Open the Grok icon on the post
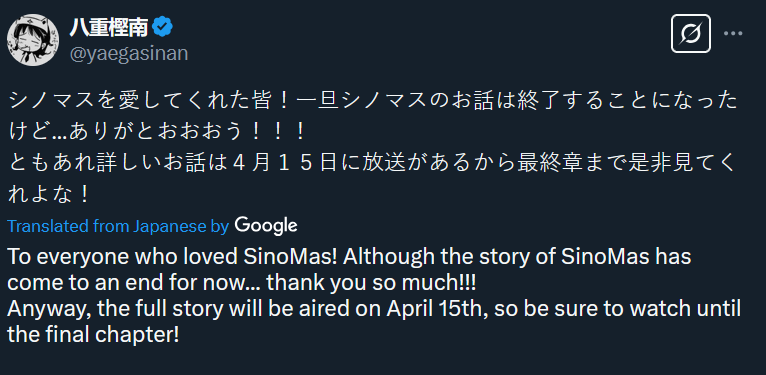This screenshot has width=766, height=375. tap(691, 34)
